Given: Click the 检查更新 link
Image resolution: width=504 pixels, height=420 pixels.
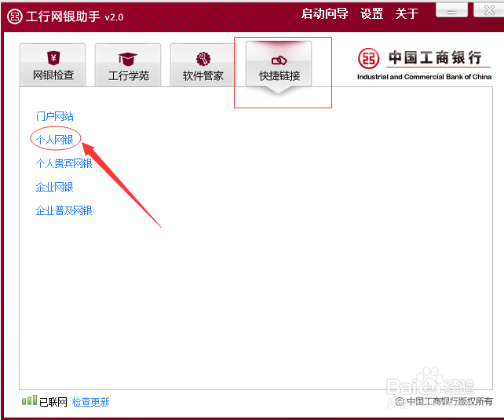Looking at the screenshot, I should click(x=90, y=402).
